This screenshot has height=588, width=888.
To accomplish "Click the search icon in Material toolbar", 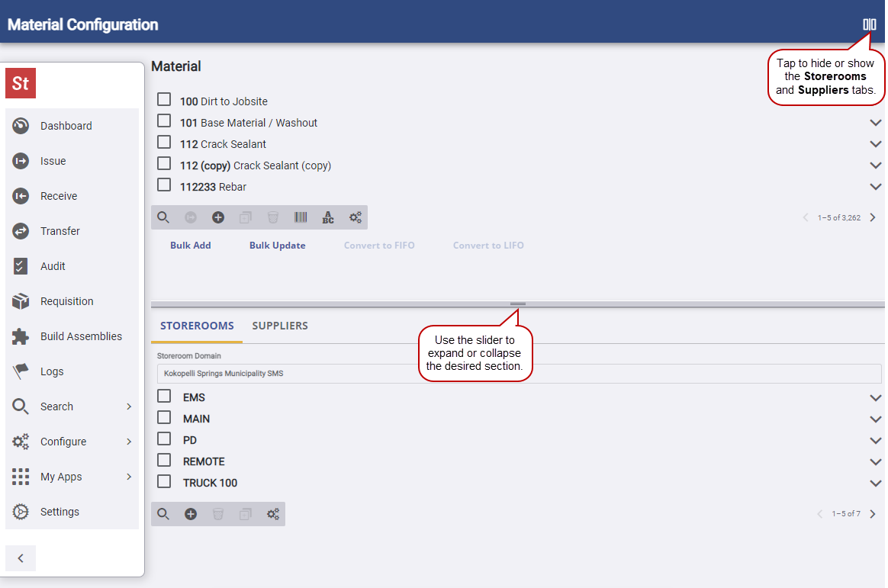I will pos(163,217).
